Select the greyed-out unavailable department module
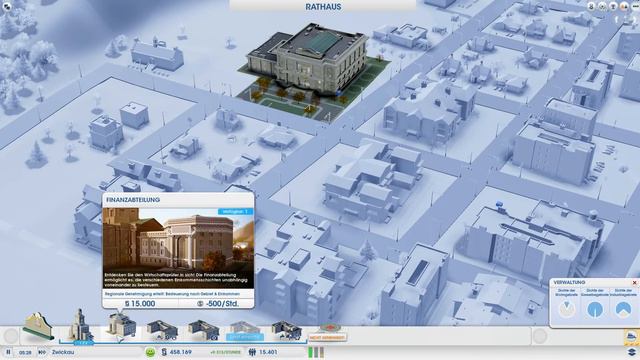The width and height of the screenshot is (640, 360). coord(245,330)
